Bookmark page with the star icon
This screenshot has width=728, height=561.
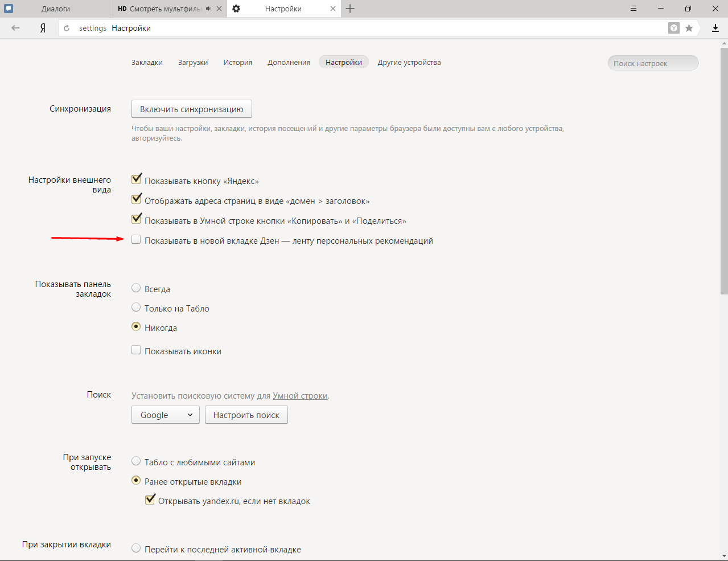click(689, 28)
